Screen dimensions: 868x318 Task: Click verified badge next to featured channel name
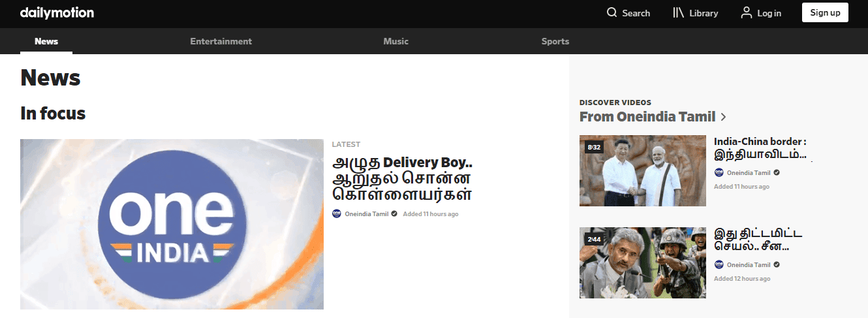(394, 214)
